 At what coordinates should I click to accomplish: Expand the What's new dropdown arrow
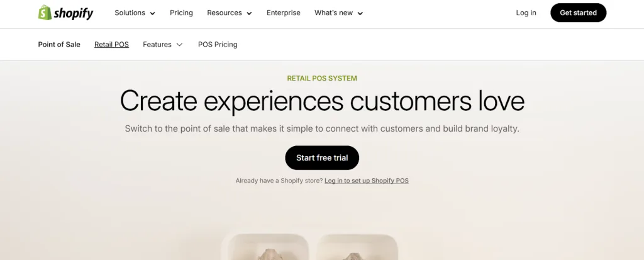(360, 13)
